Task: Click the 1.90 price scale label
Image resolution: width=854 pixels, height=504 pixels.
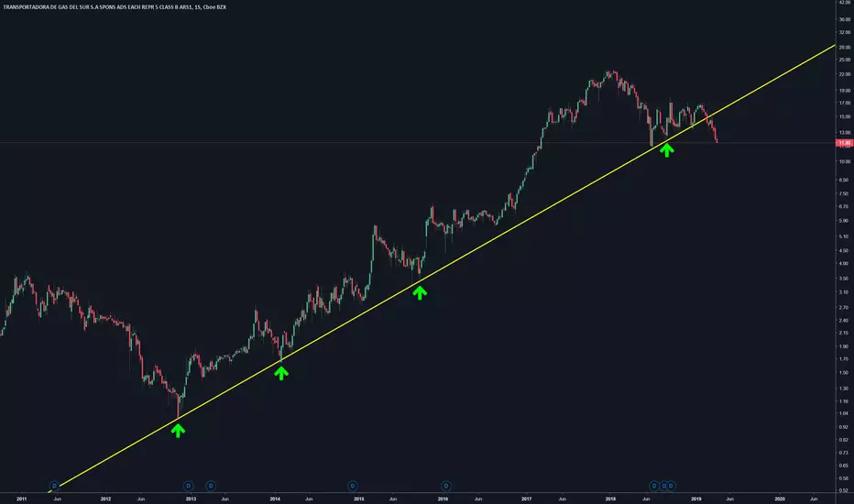Action: 844,346
